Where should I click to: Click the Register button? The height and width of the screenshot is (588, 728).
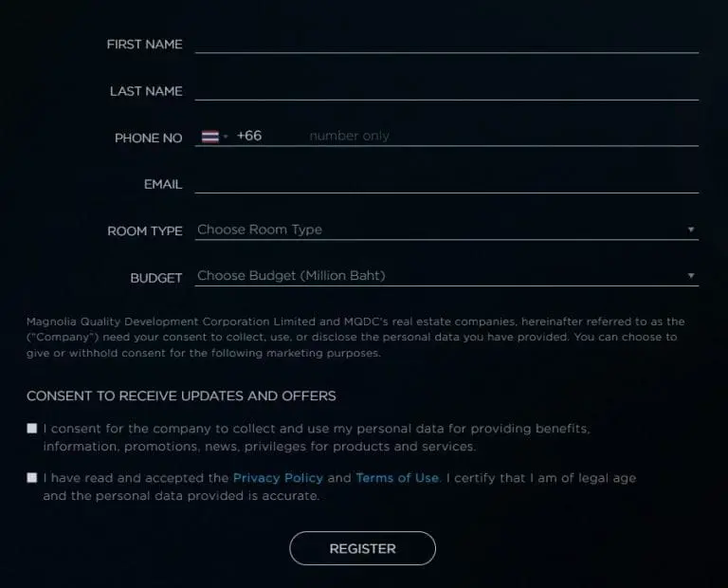click(363, 548)
